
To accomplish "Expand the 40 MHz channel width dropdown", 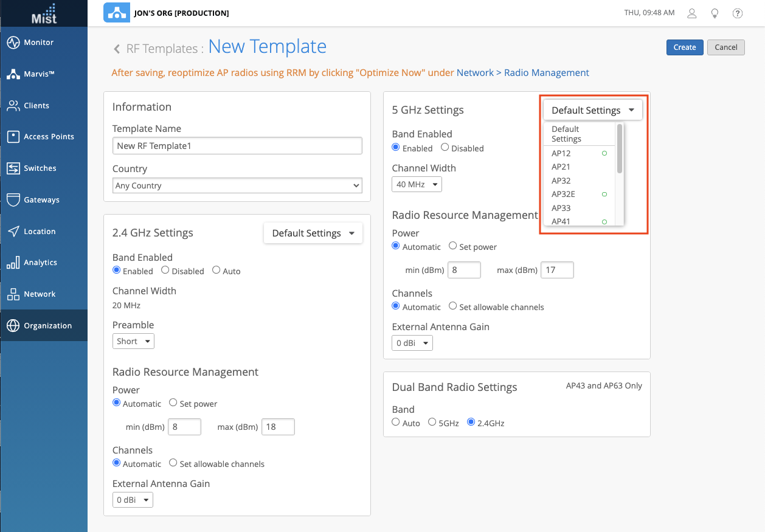I will tap(417, 184).
